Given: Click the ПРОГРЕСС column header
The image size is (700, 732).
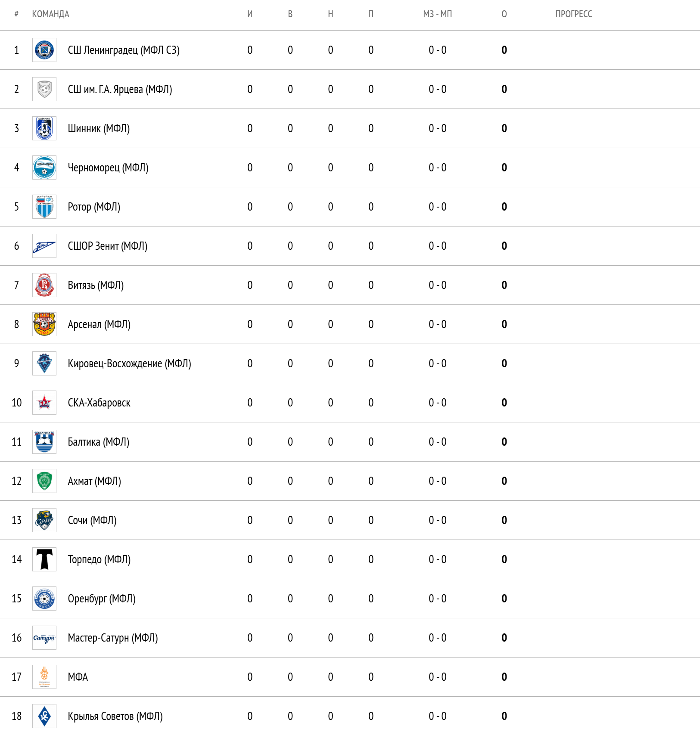Looking at the screenshot, I should coord(573,14).
